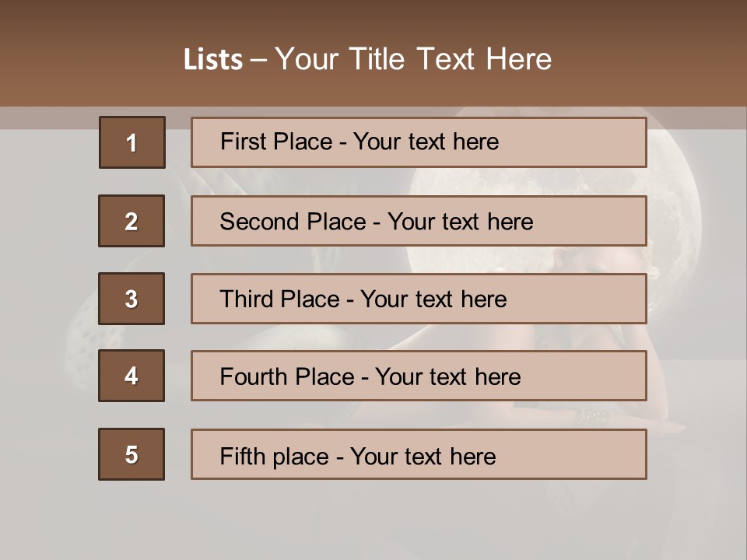The image size is (747, 560).
Task: Click empty gray area below the fifth bar
Action: [373, 521]
